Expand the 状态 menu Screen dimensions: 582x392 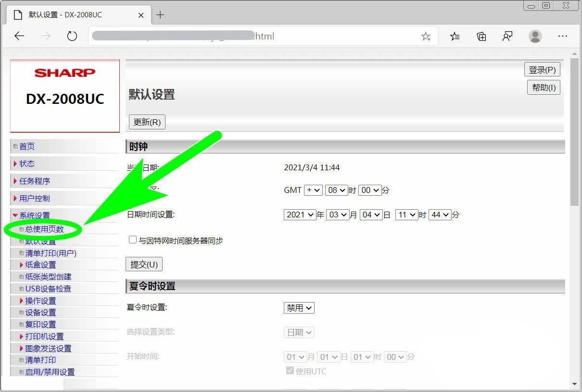pyautogui.click(x=27, y=164)
